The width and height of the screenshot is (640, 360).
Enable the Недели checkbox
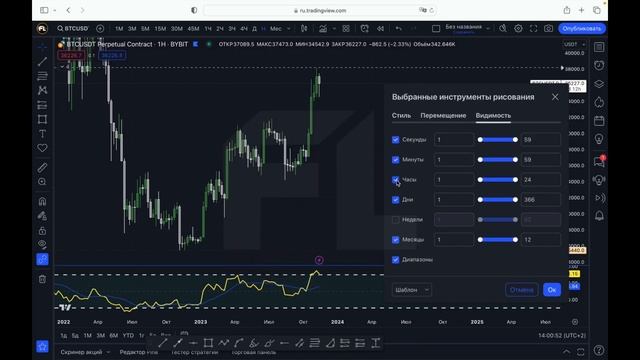pyautogui.click(x=396, y=220)
